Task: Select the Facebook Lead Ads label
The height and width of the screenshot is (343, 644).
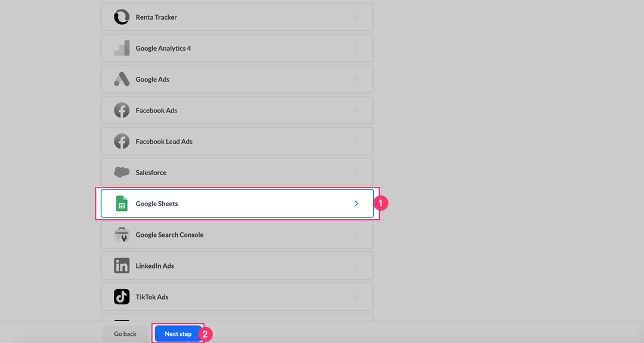Action: pos(164,141)
